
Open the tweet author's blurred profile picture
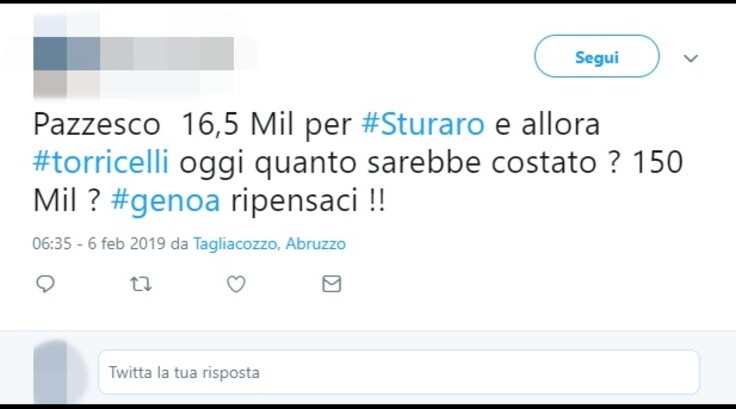66,55
